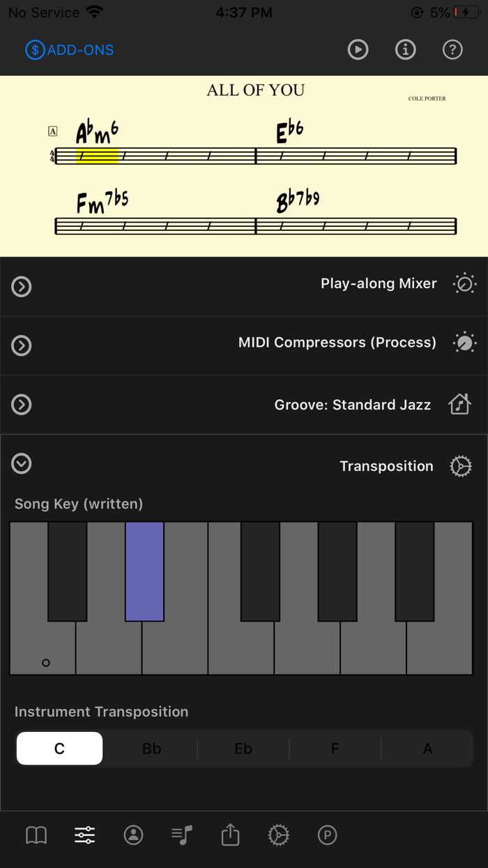
Task: Select Eb instrument transposition
Action: coord(243,748)
